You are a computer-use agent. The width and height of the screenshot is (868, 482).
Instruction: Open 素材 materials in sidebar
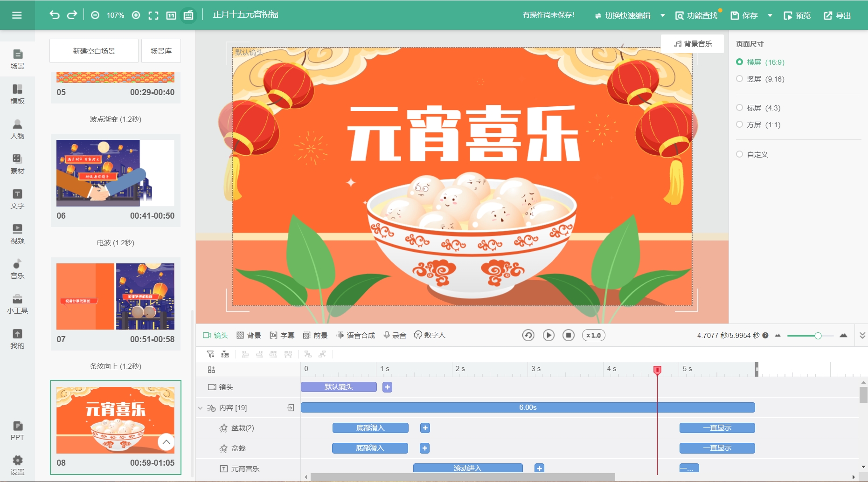[x=17, y=164]
